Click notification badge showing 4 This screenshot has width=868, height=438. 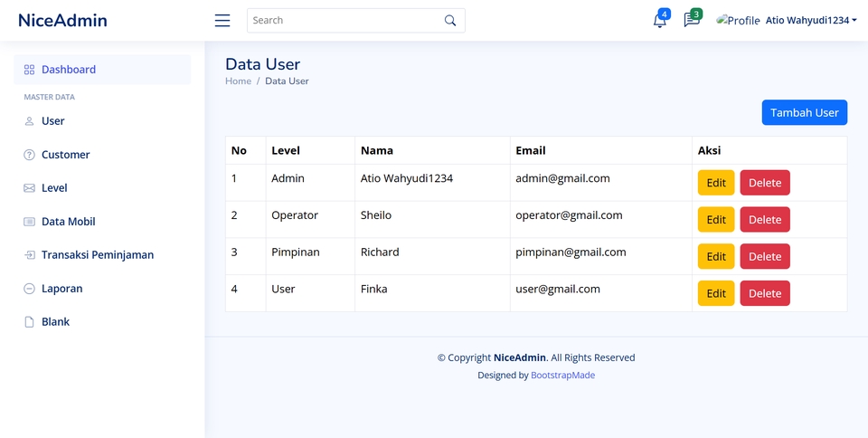pos(664,14)
